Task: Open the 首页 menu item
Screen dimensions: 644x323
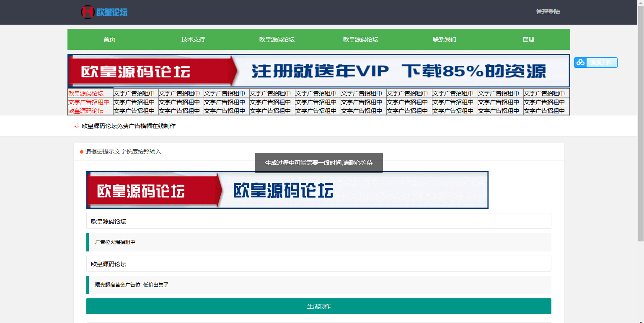Action: coord(109,39)
